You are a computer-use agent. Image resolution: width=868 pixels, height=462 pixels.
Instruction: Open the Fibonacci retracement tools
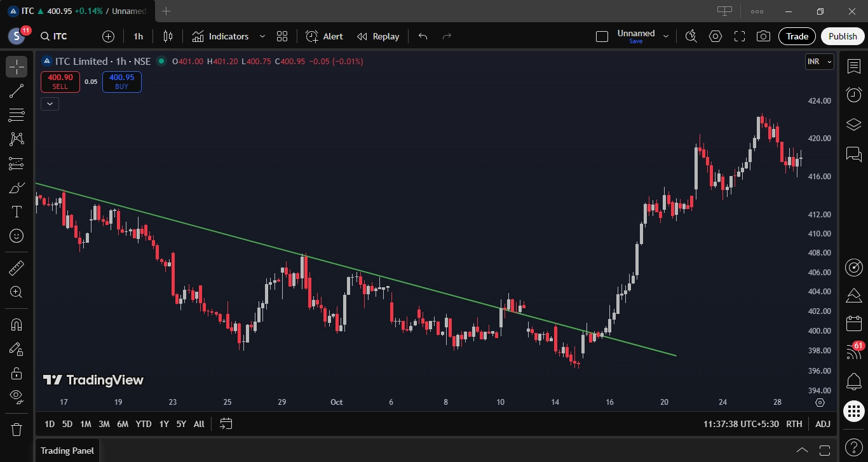click(17, 115)
